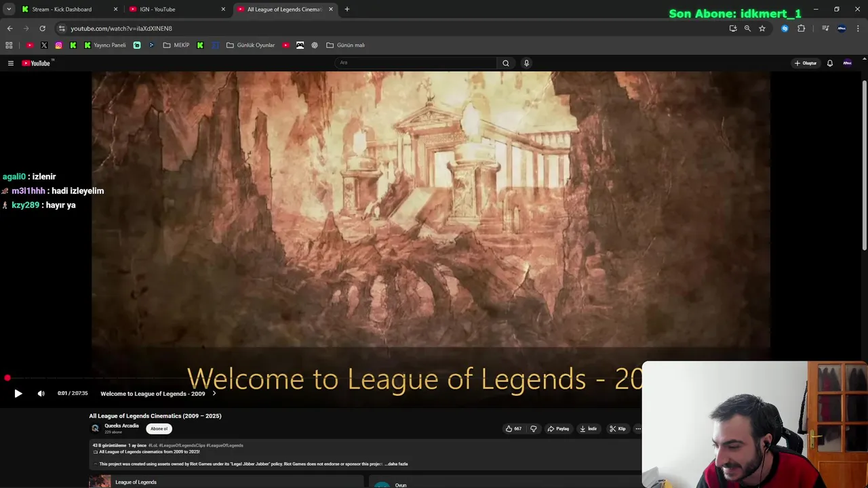Open the game controller bookmark icon

pos(300,45)
